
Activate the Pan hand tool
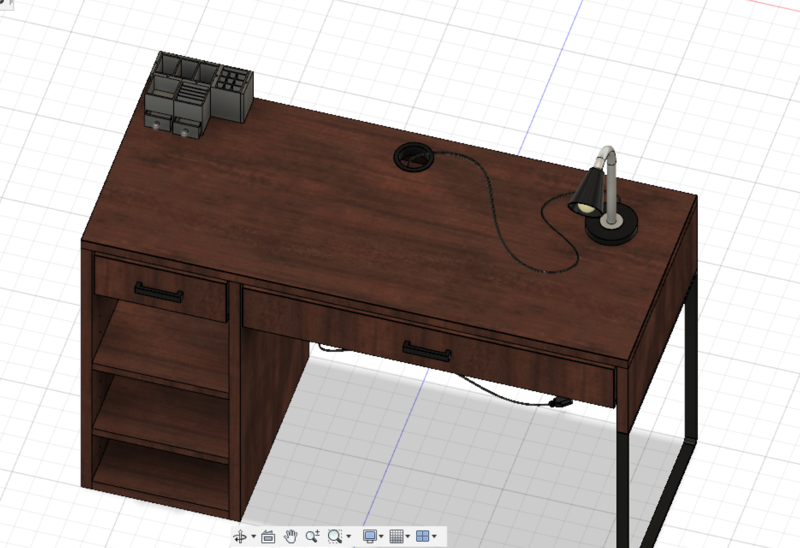pos(291,536)
